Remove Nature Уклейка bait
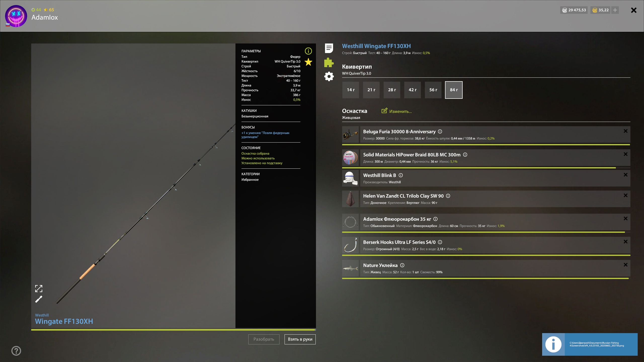The image size is (644, 362). 625,265
